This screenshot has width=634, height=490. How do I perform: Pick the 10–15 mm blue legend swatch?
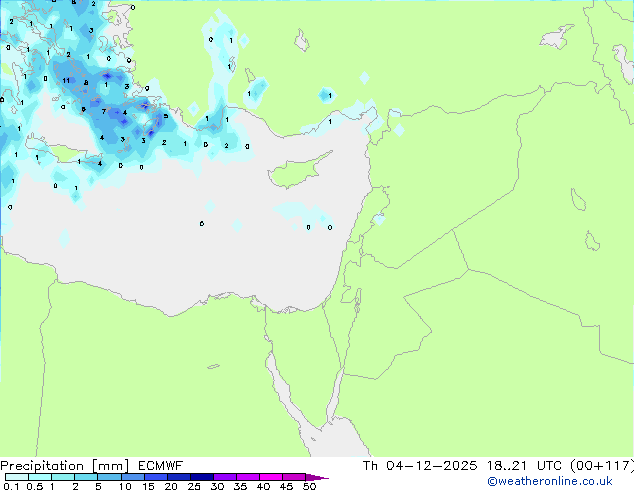click(x=132, y=477)
